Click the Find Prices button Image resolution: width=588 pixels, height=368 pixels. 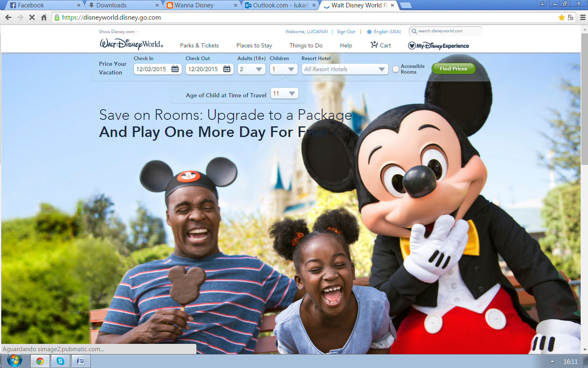pos(453,69)
